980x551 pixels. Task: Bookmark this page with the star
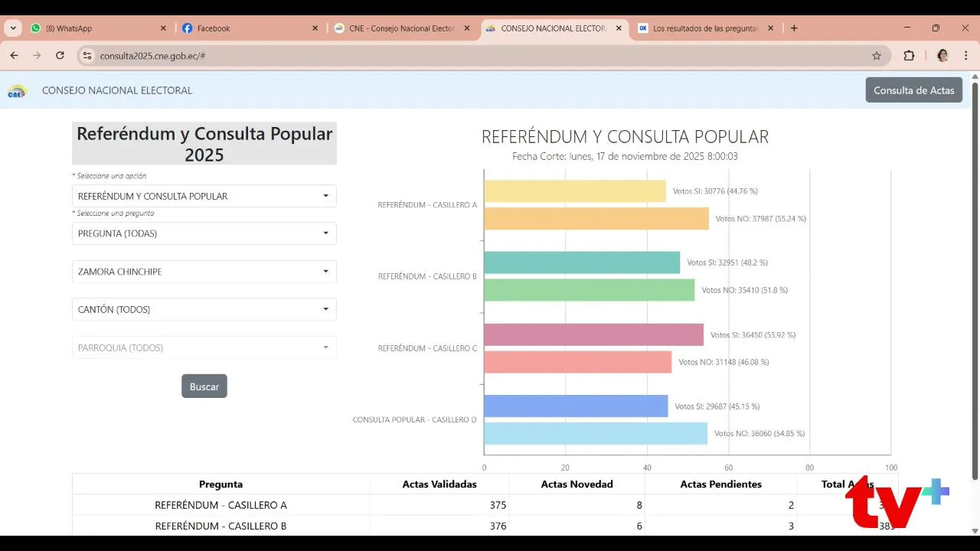click(x=877, y=56)
